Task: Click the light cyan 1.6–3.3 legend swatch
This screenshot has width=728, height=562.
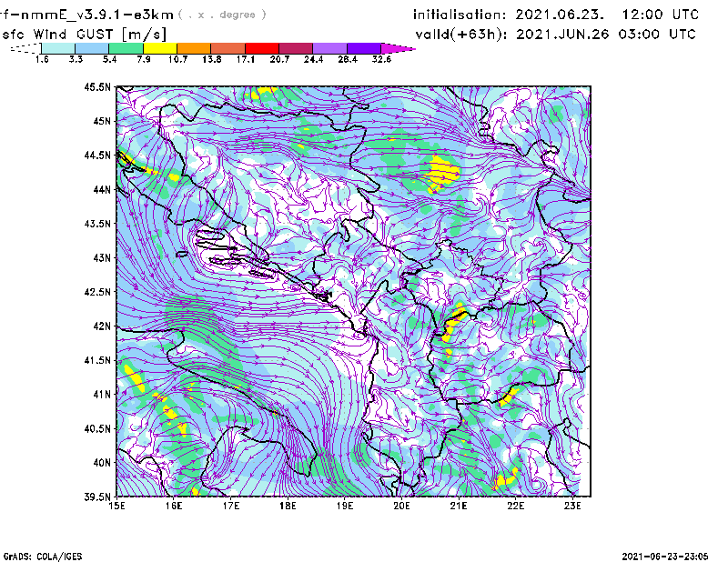Action: (58, 48)
